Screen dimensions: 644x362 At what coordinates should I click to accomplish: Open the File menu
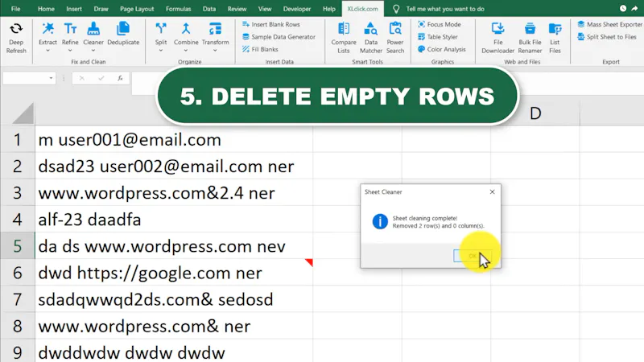click(15, 9)
